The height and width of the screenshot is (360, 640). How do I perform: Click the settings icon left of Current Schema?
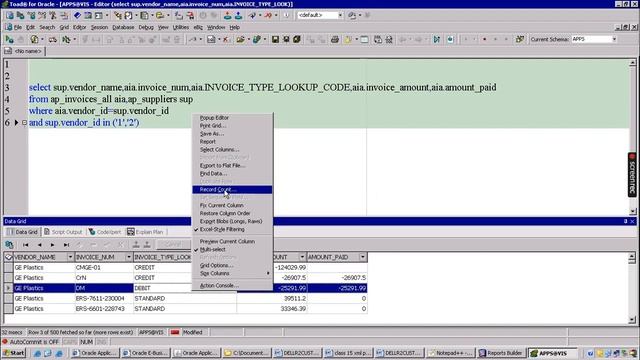(520, 39)
